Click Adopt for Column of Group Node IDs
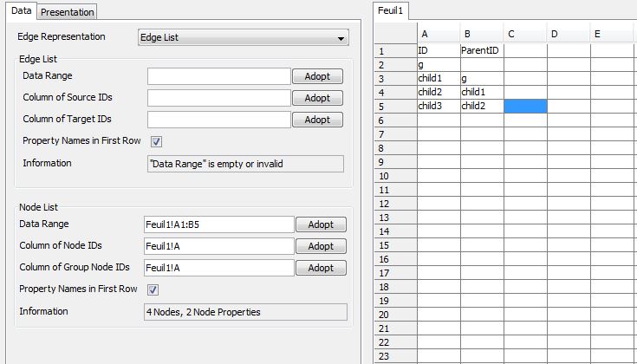The width and height of the screenshot is (637, 364). (x=321, y=268)
